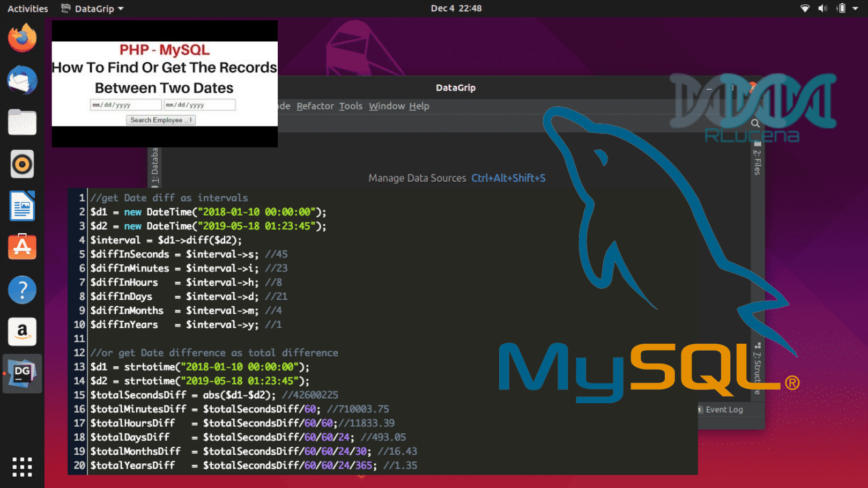This screenshot has height=488, width=868.
Task: Open the volume speaker indicator
Action: click(822, 8)
